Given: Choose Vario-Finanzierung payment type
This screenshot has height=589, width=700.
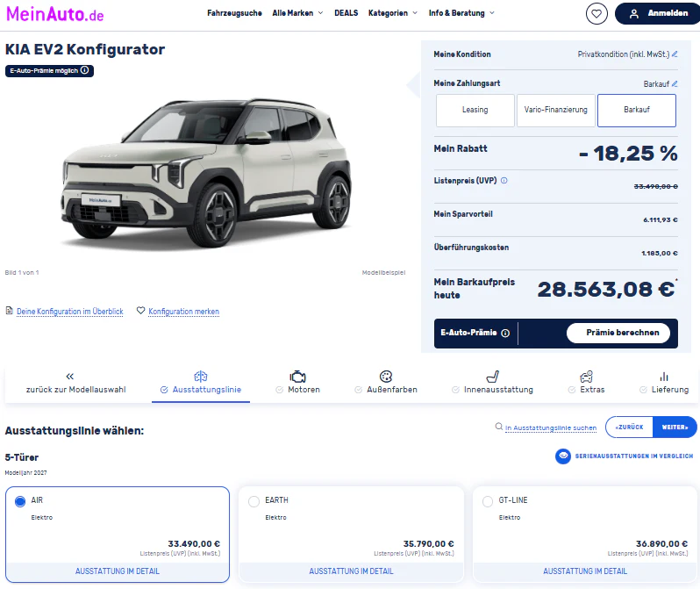Looking at the screenshot, I should coord(556,111).
